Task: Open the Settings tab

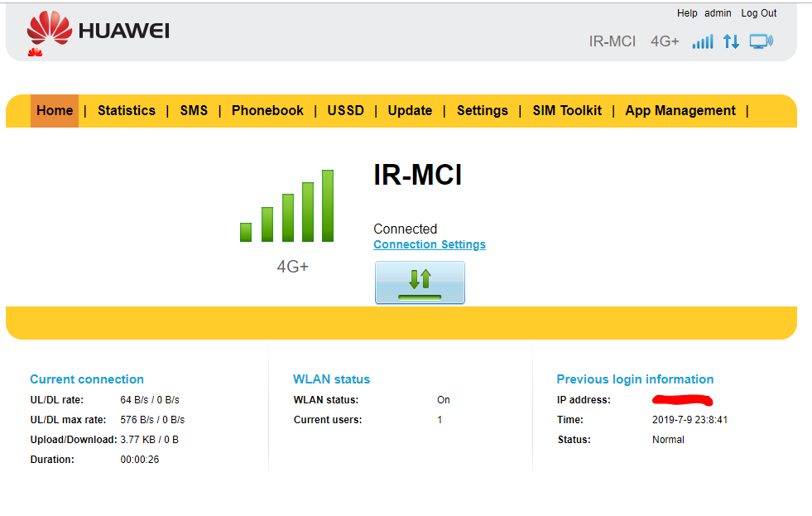Action: click(482, 111)
